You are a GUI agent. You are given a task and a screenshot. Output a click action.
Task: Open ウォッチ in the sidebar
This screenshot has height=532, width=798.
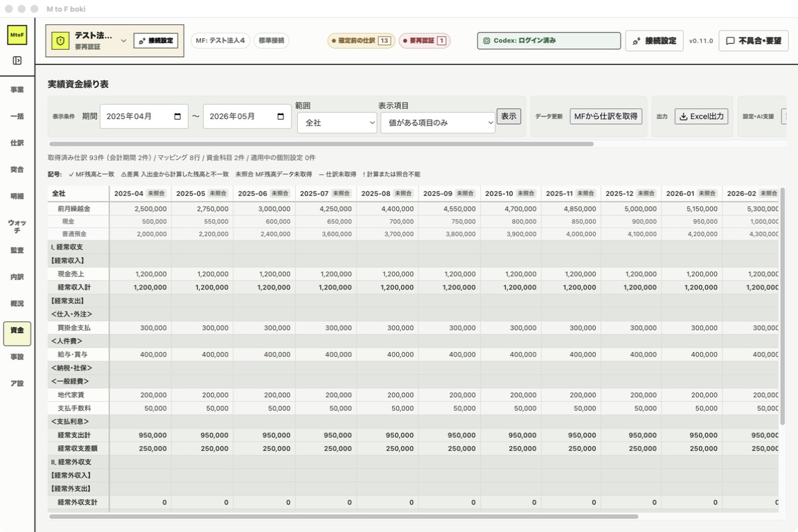point(17,227)
